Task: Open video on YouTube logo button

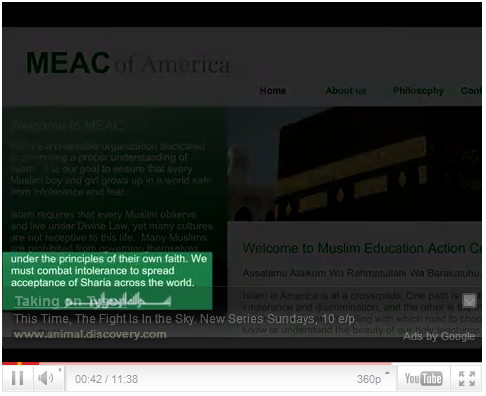Action: [x=423, y=379]
